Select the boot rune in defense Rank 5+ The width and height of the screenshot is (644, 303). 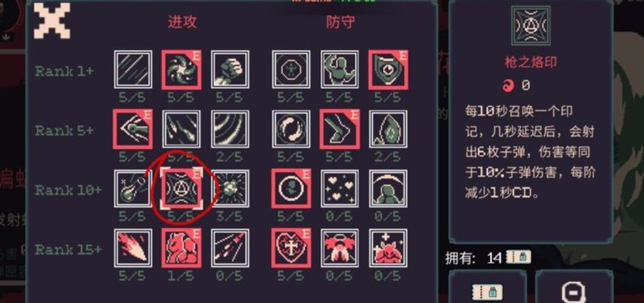(x=339, y=129)
